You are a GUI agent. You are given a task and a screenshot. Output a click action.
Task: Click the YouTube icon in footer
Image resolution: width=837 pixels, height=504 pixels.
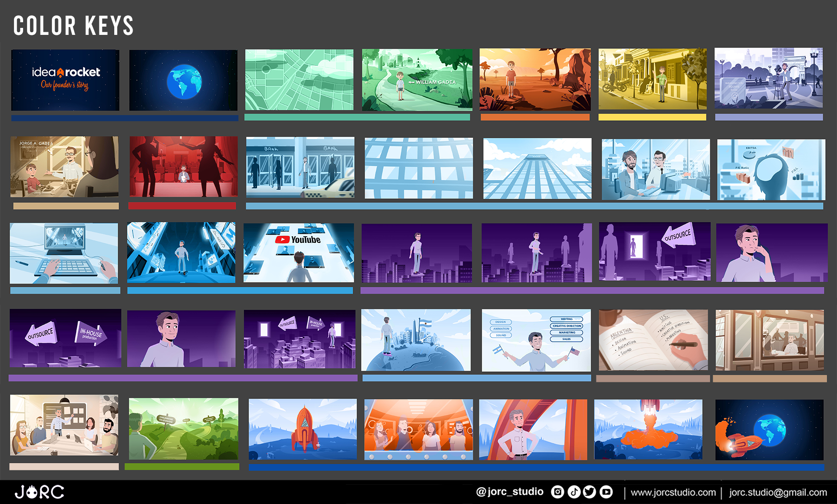click(606, 492)
